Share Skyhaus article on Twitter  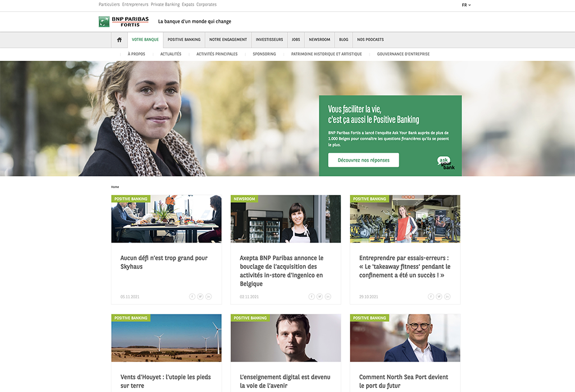point(200,297)
